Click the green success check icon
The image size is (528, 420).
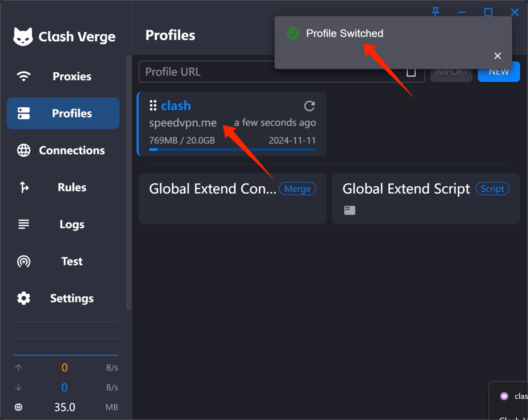click(x=293, y=33)
